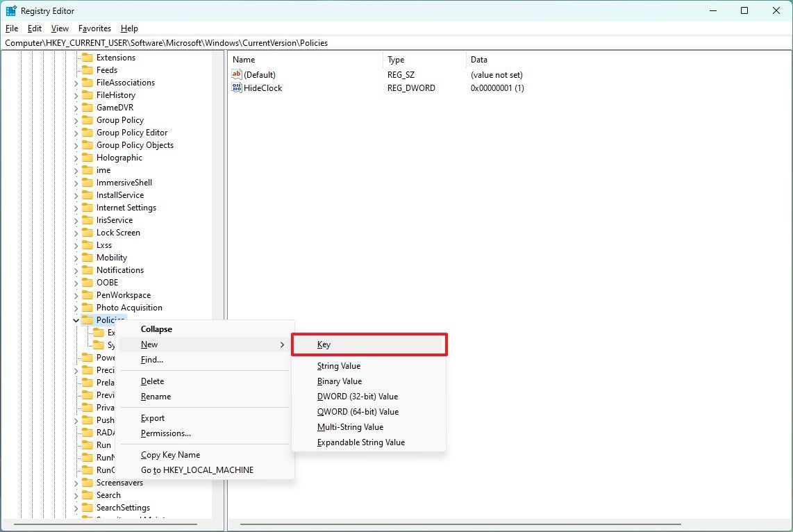Click the Registry Editor title bar icon

point(10,10)
